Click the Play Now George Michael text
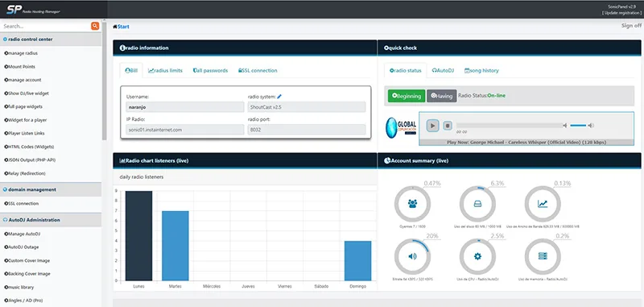The width and height of the screenshot is (644, 307). pos(526,142)
